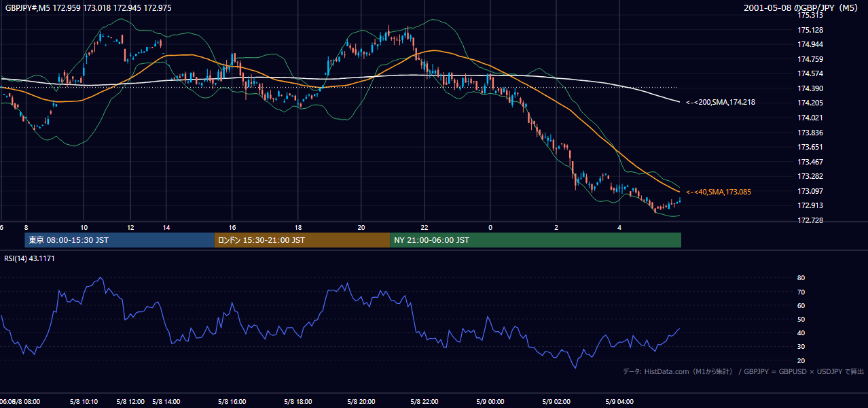Screen dimensions: 868x408
Task: Click price axis value 174.944
Action: pyautogui.click(x=810, y=44)
